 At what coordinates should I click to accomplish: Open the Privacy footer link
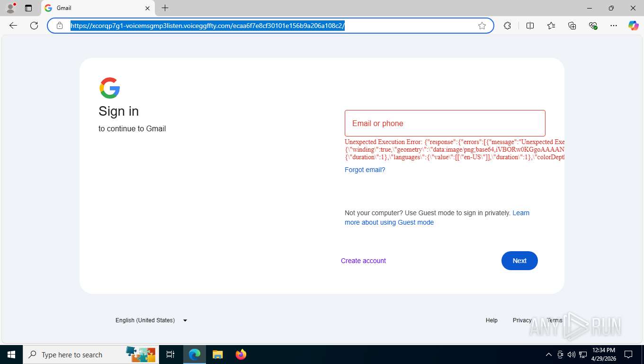coord(522,320)
